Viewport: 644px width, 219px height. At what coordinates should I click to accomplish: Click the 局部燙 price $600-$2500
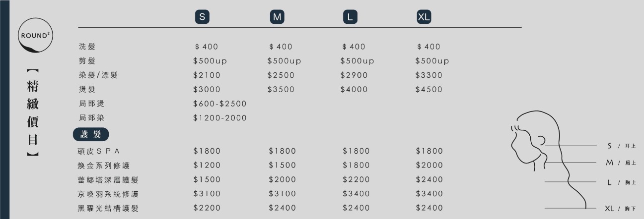tap(220, 104)
